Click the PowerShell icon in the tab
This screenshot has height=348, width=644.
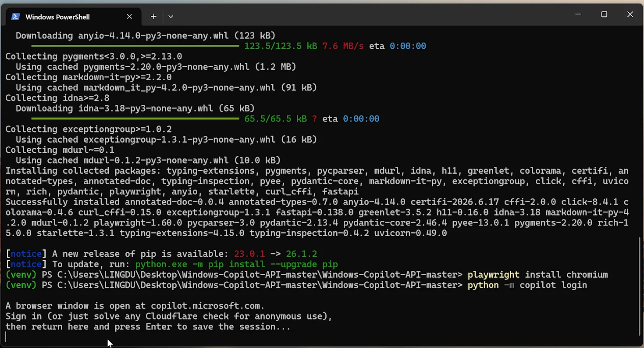point(16,17)
